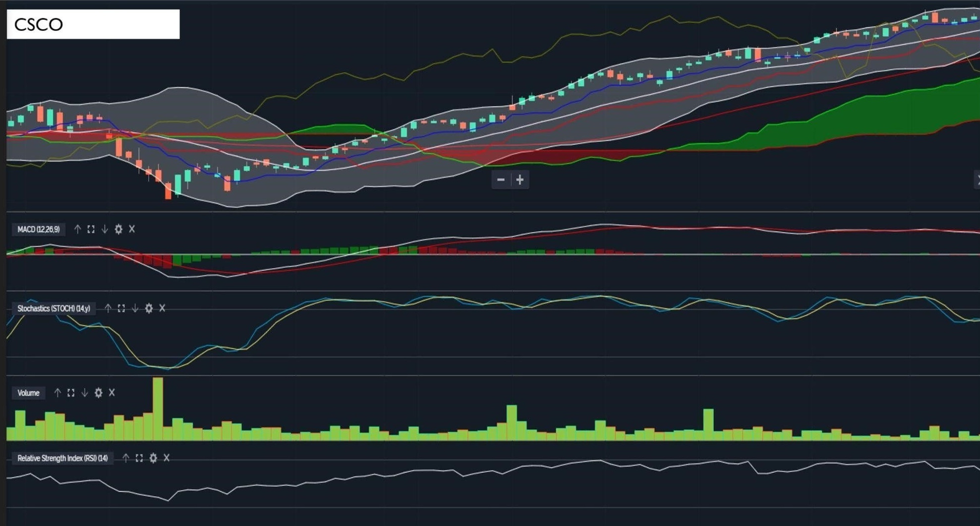Zoom in chart with plus button

(x=520, y=179)
